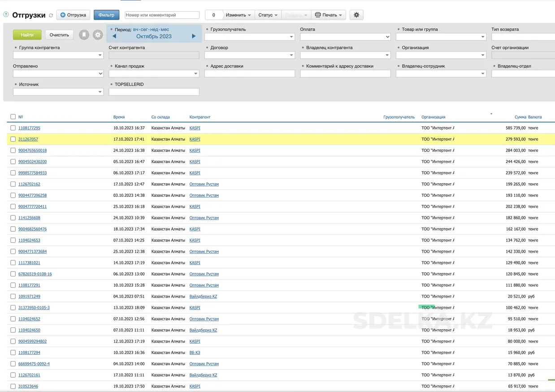Go to next period arrow
Screen dimensions: 555x392
(194, 36)
